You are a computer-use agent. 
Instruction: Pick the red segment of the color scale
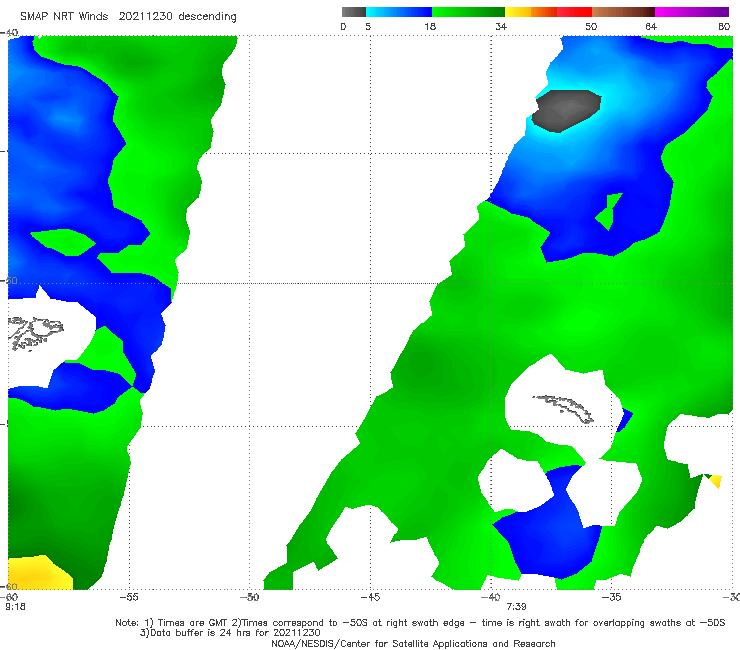pyautogui.click(x=574, y=12)
